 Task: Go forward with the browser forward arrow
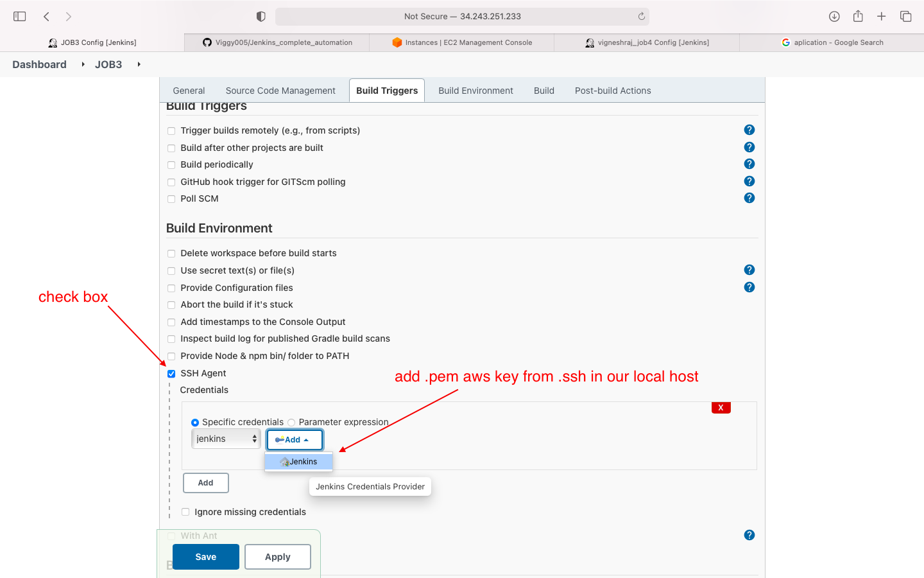coord(69,17)
